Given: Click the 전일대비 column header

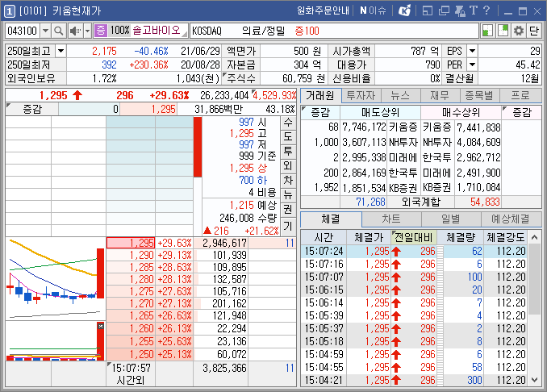Looking at the screenshot, I should [x=414, y=238].
